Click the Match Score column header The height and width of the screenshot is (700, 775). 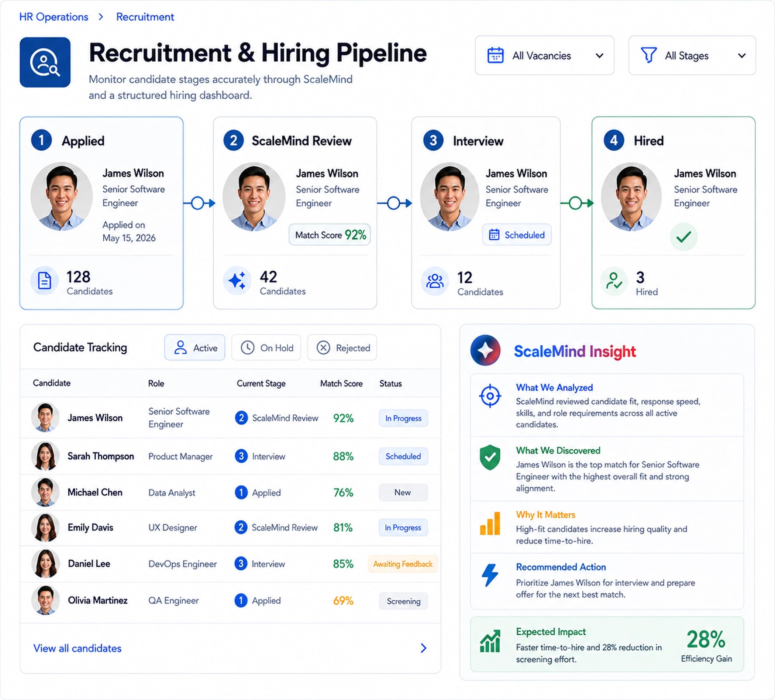tap(341, 384)
